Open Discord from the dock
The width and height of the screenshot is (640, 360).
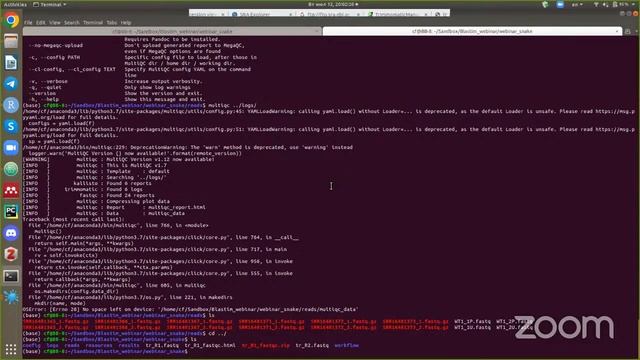[x=11, y=233]
